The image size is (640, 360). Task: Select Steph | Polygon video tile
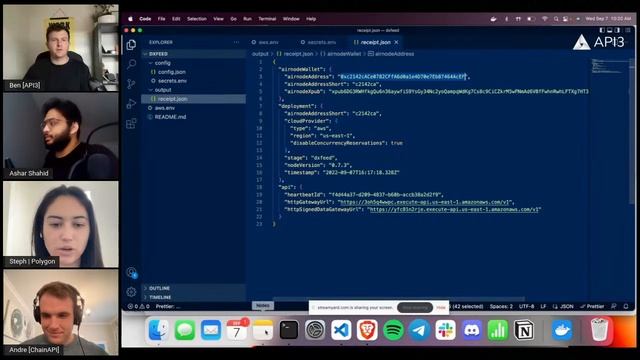click(x=61, y=224)
